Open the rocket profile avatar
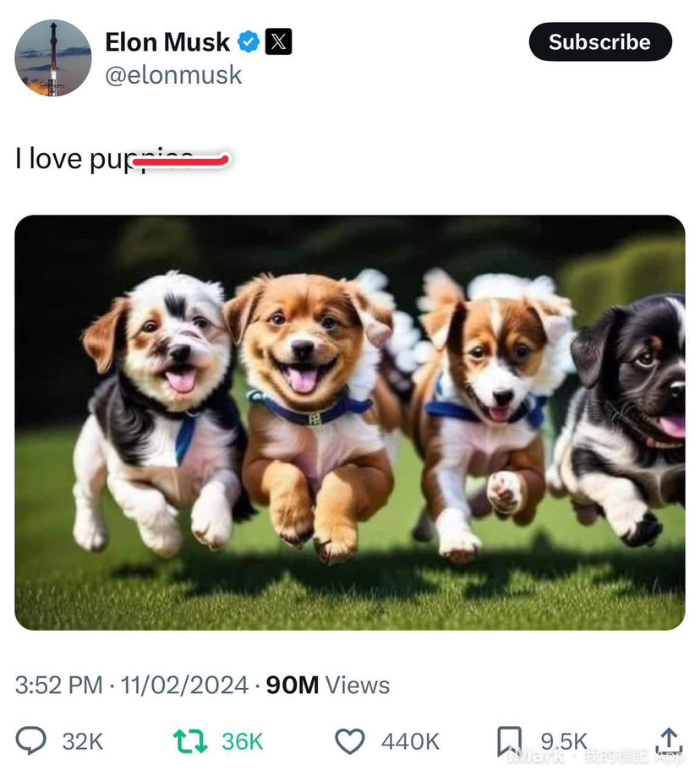The height and width of the screenshot is (776, 700). [x=53, y=57]
